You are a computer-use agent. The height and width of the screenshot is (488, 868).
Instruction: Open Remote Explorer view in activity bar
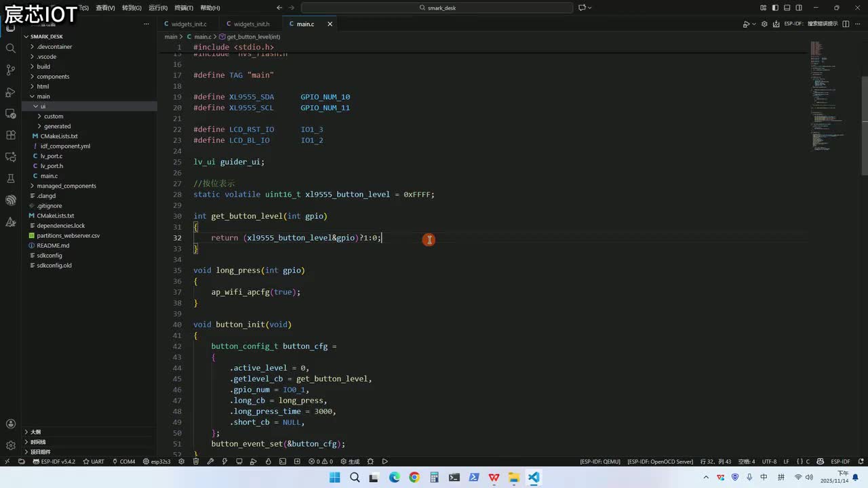(10, 113)
